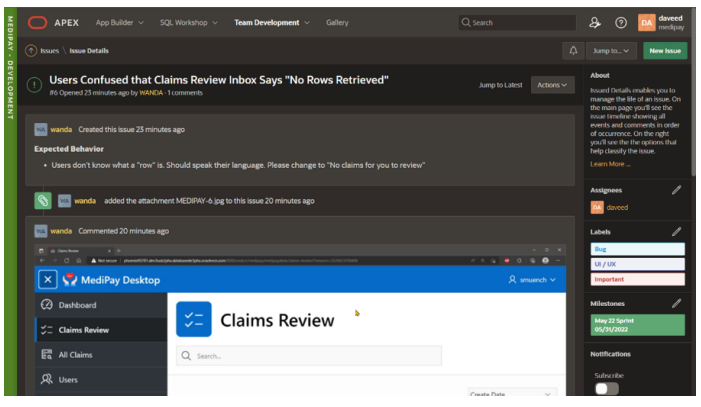Click the WANDA author link in header

151,93
